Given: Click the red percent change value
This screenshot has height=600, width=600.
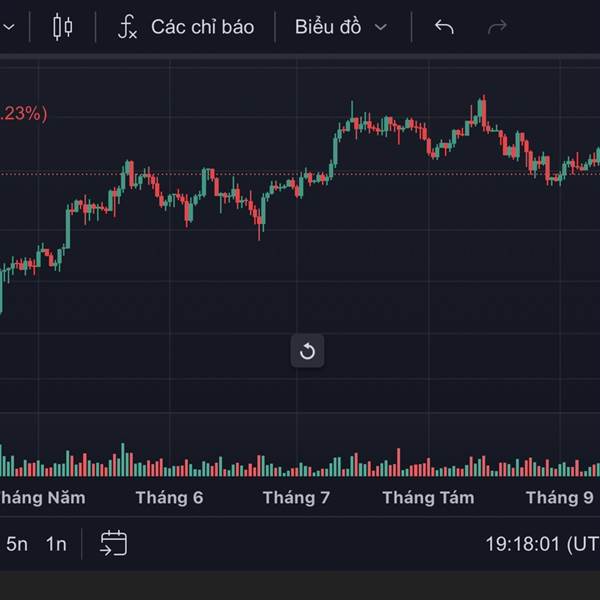Looking at the screenshot, I should pos(22,114).
